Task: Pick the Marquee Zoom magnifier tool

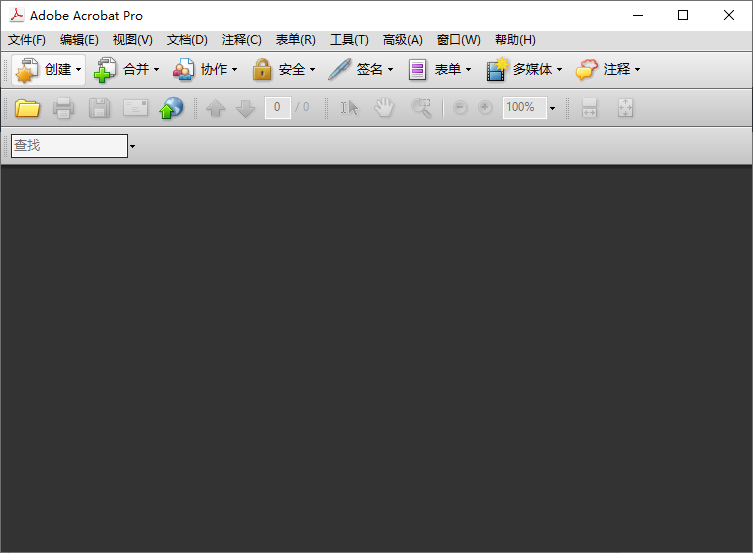Action: click(x=422, y=108)
